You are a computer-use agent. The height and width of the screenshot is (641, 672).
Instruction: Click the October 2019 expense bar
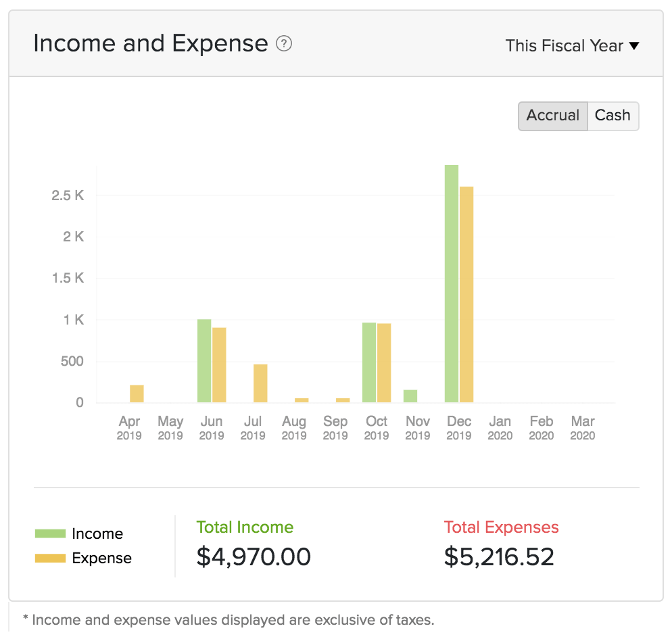384,363
